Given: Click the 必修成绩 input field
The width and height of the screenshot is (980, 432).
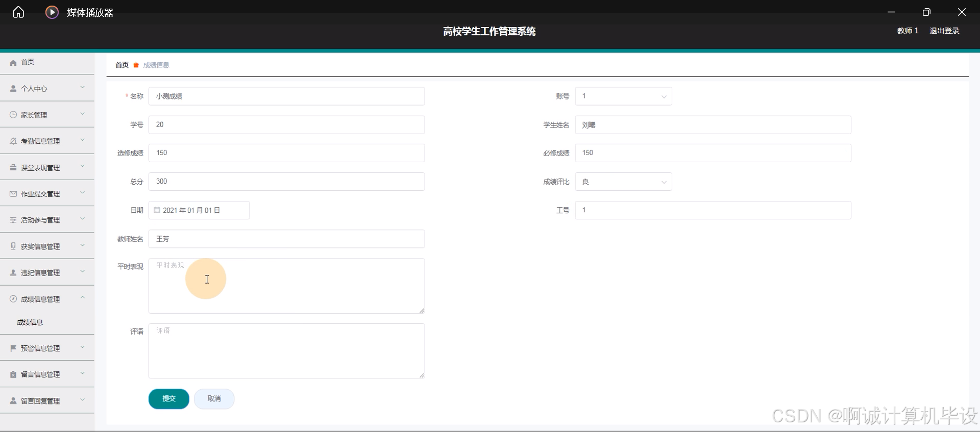Looking at the screenshot, I should click(713, 153).
